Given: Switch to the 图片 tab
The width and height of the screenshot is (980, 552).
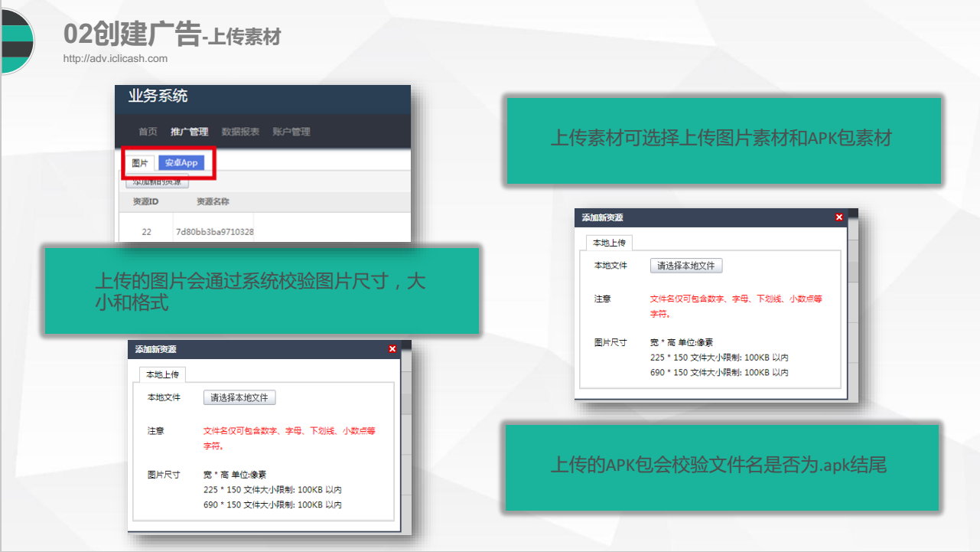Looking at the screenshot, I should (140, 163).
